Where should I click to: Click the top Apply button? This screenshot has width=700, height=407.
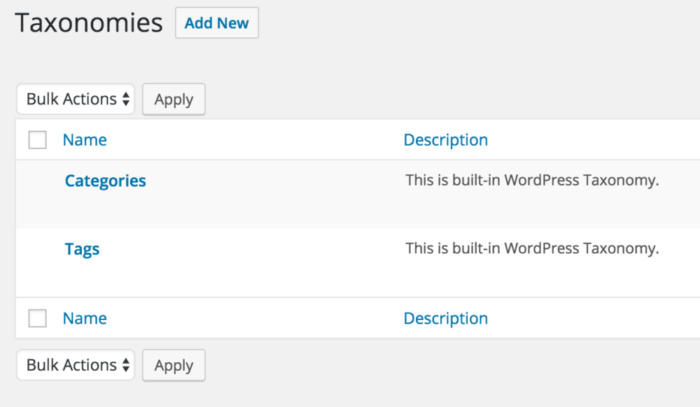174,99
